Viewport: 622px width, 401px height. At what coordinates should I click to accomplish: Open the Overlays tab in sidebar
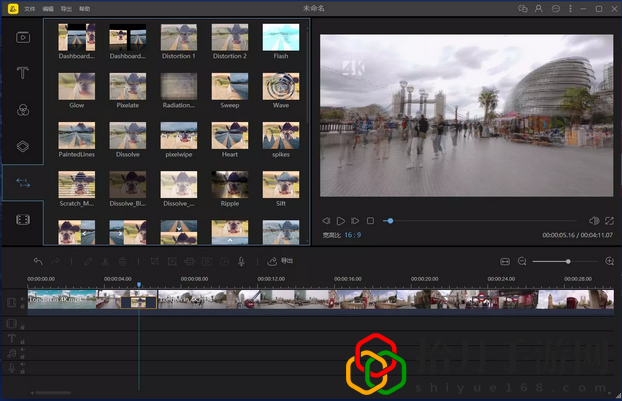(x=23, y=146)
